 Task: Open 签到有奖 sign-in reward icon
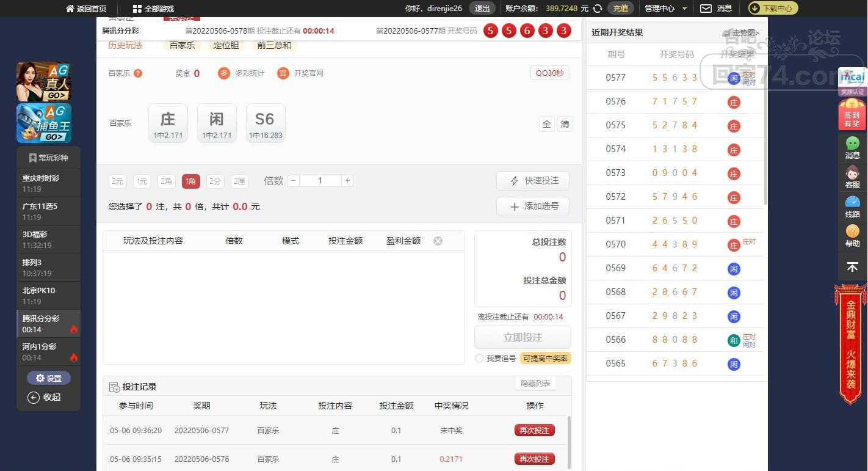(852, 114)
